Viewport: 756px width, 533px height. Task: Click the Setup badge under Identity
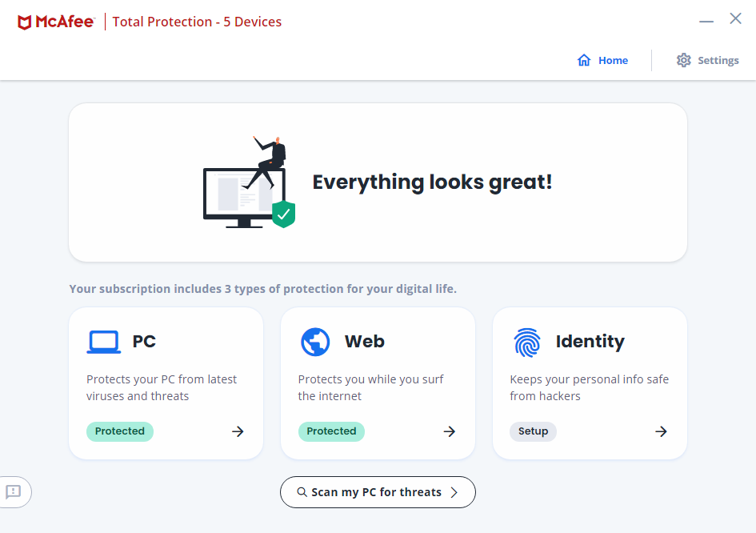[x=533, y=431]
